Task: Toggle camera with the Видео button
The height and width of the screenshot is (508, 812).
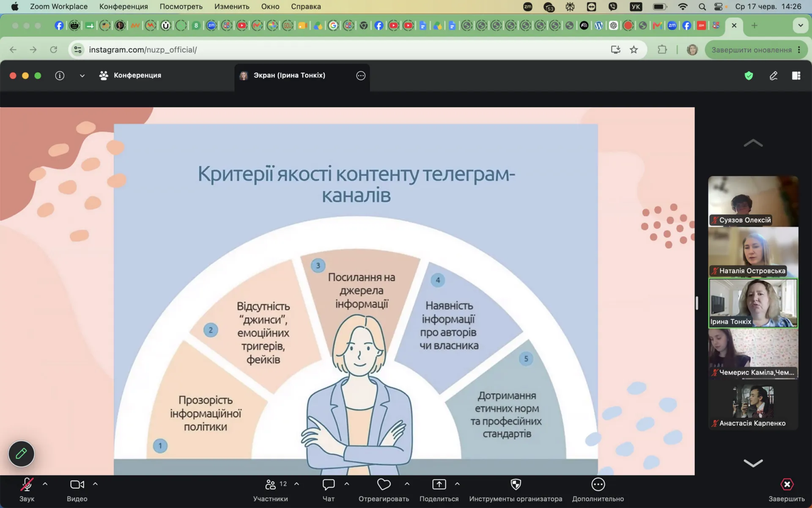Action: coord(77,489)
